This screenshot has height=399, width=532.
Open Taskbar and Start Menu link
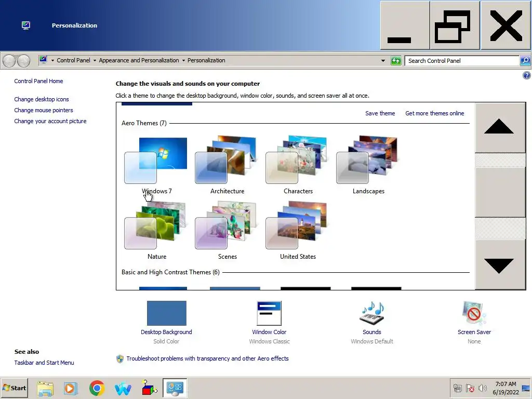44,363
